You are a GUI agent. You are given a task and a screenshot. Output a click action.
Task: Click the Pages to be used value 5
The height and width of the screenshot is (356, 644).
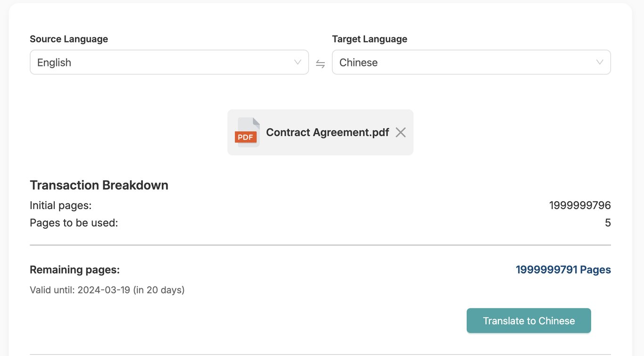608,223
